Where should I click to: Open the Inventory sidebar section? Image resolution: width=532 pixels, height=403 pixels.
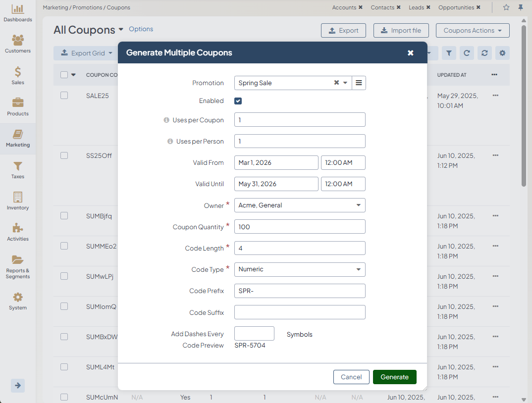click(x=18, y=201)
